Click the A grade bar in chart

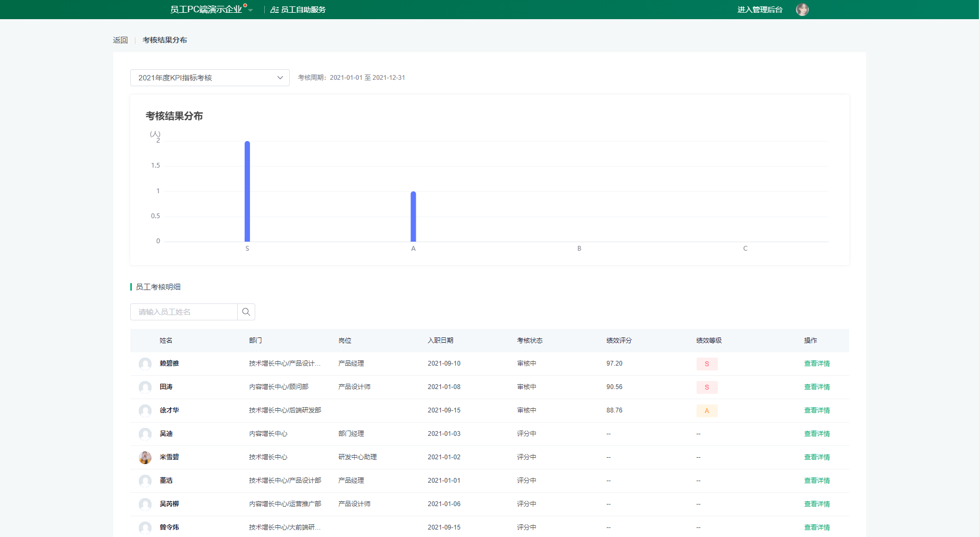413,217
